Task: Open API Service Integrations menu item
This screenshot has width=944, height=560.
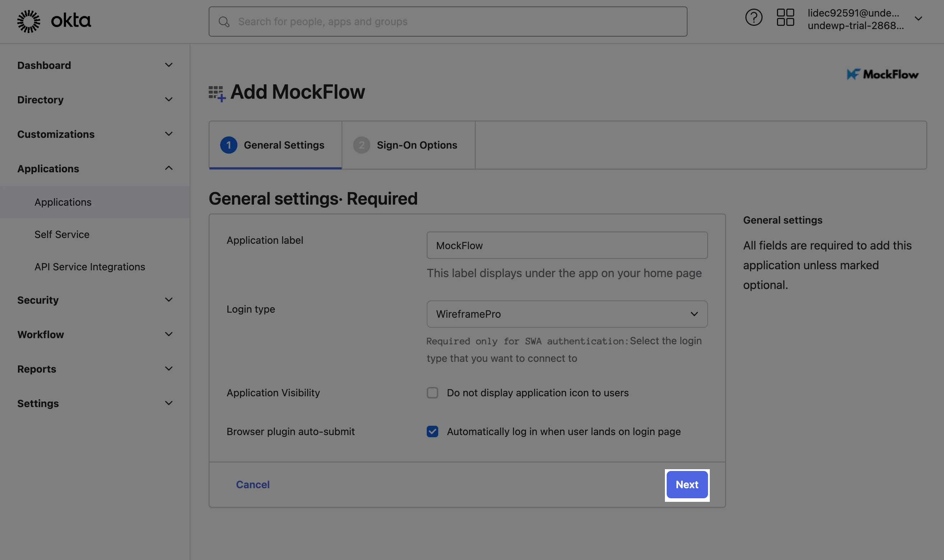Action: click(95, 267)
